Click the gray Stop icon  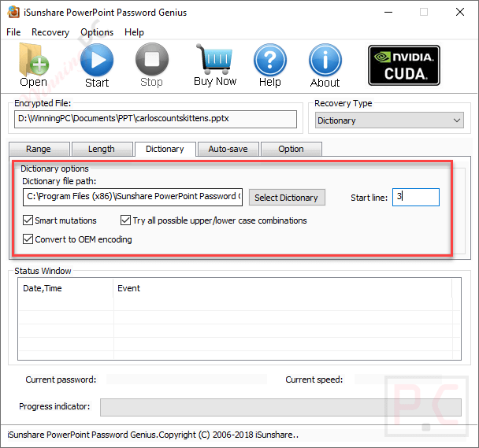click(152, 59)
